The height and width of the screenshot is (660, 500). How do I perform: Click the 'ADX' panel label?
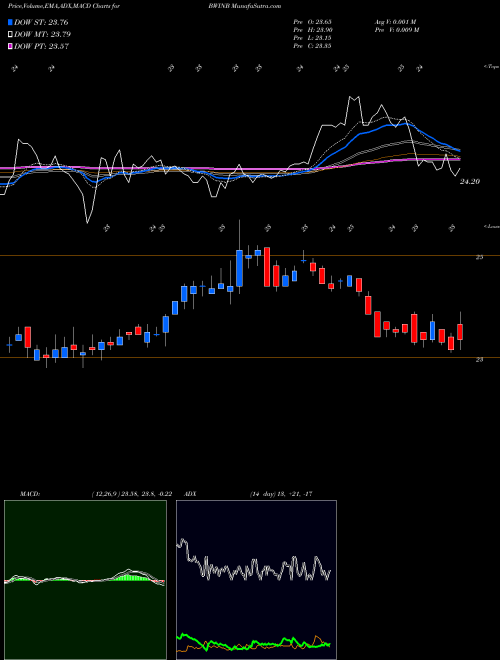[x=191, y=494]
